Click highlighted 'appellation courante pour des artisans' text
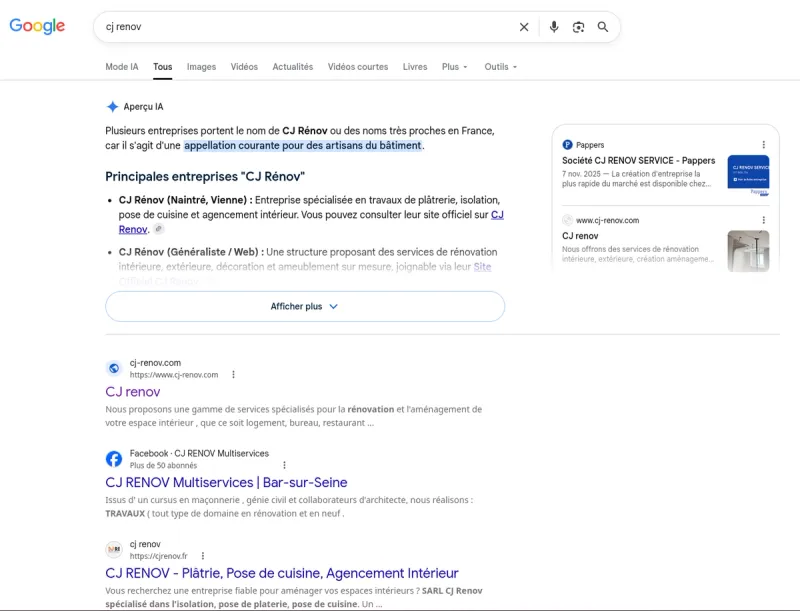The width and height of the screenshot is (800, 611). 303,146
